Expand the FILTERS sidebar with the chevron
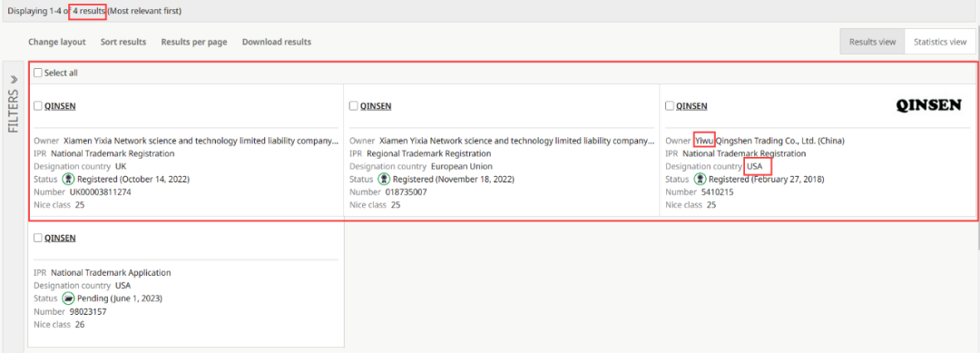The width and height of the screenshot is (980, 353). (x=14, y=80)
